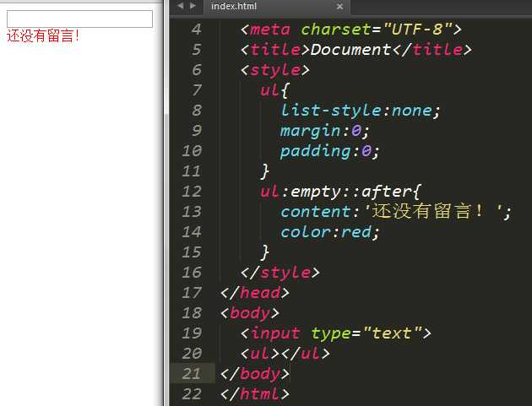
Task: Click the next tab arrow in editor
Action: [x=193, y=6]
